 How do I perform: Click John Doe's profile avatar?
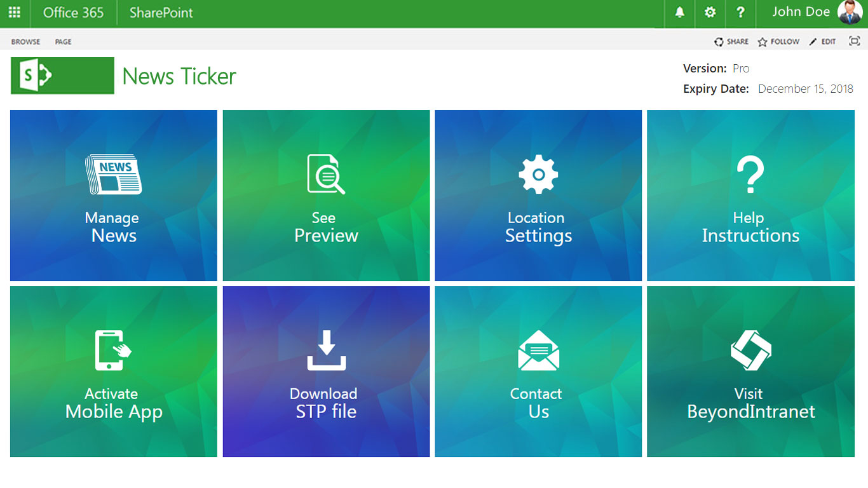click(850, 12)
